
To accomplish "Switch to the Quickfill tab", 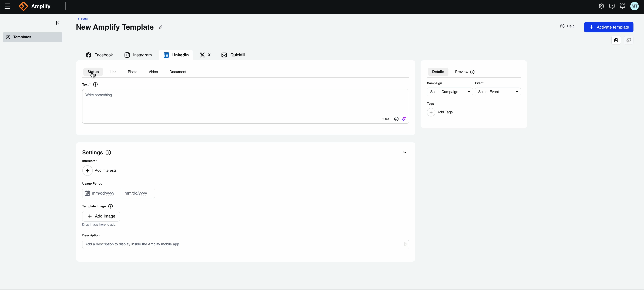I will 233,55.
